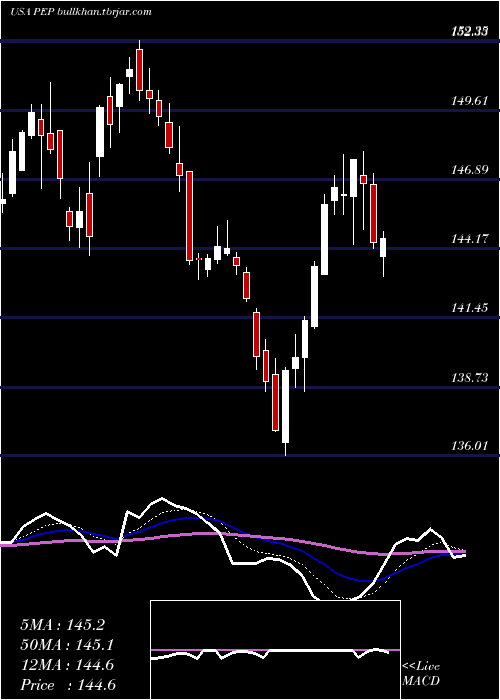
Task: Click the 144.17 price level label
Action: (468, 239)
